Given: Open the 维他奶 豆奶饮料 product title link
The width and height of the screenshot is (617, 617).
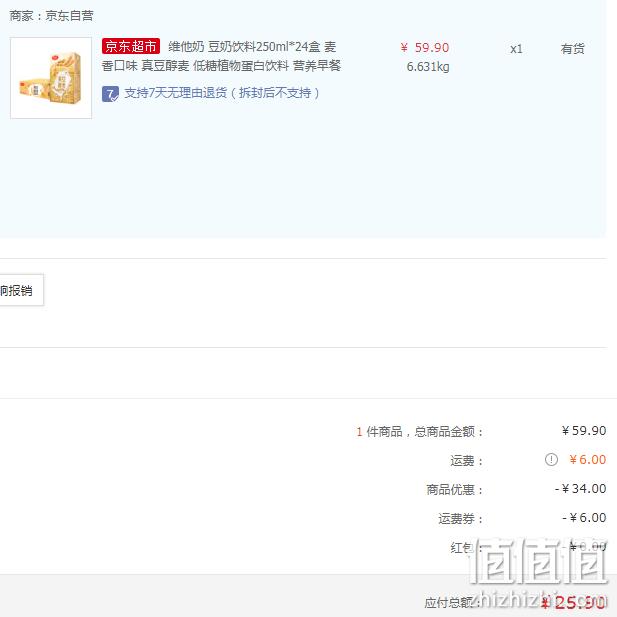Looking at the screenshot, I should [221, 56].
